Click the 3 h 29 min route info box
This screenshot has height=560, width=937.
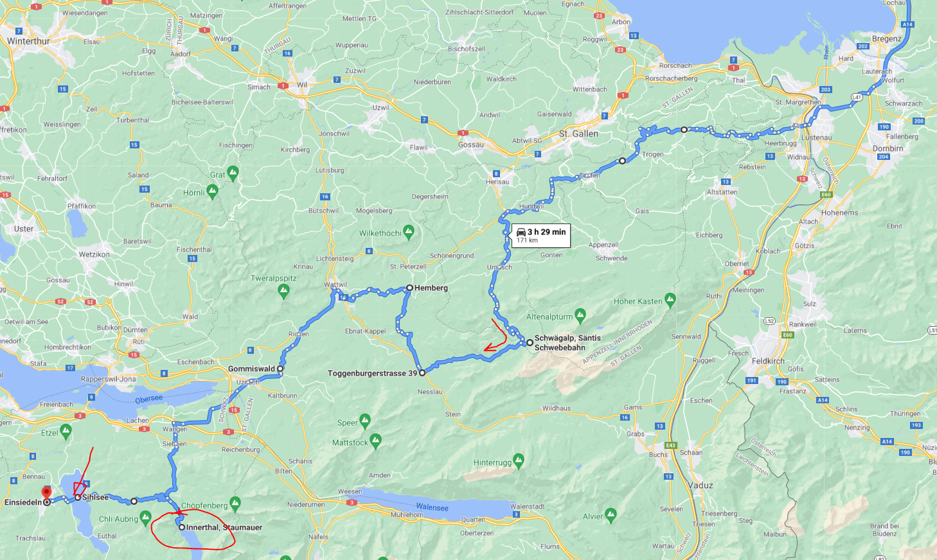coord(540,235)
